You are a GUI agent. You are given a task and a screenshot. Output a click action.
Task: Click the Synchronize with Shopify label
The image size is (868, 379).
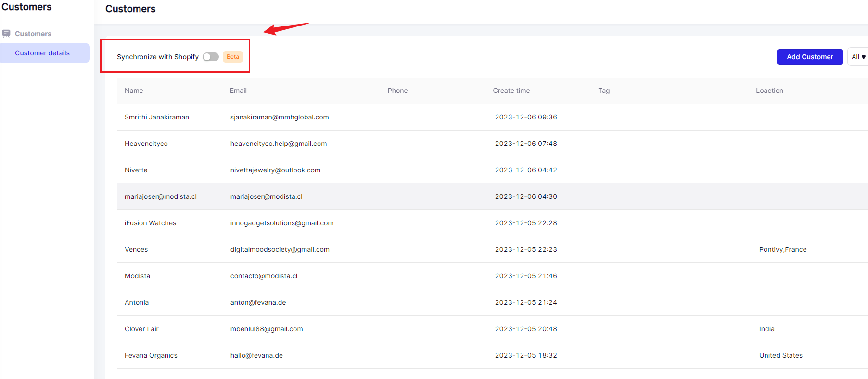pos(158,57)
